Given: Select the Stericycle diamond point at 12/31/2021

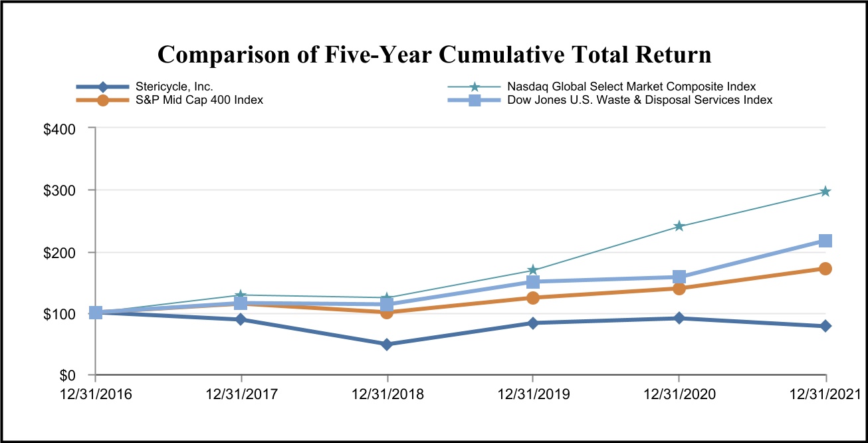Looking at the screenshot, I should (x=825, y=326).
